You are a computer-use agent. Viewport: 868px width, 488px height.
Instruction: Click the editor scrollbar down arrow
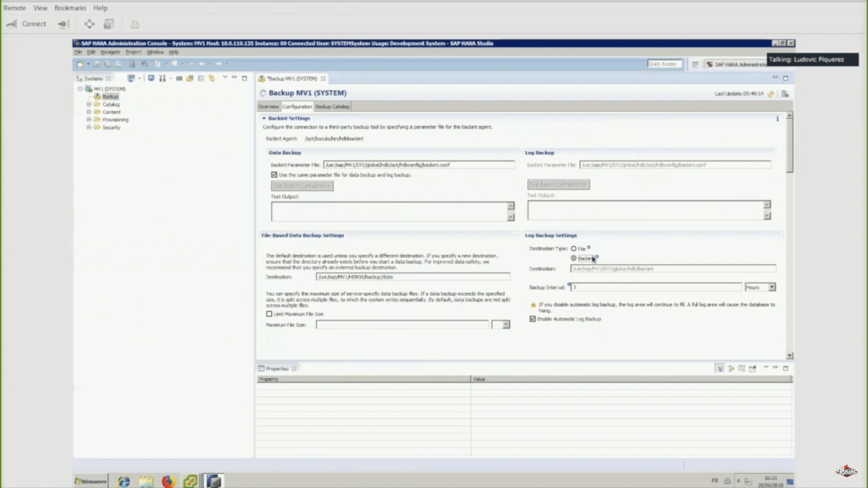coord(790,356)
